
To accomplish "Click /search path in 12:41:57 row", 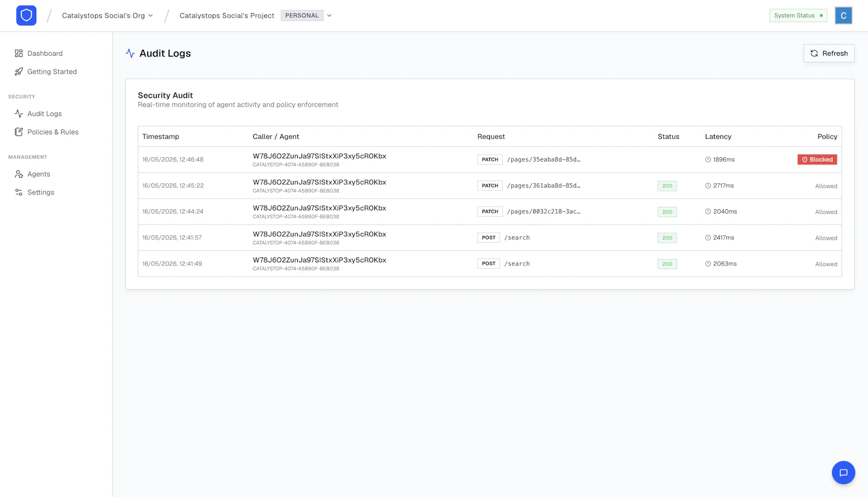I will 517,237.
